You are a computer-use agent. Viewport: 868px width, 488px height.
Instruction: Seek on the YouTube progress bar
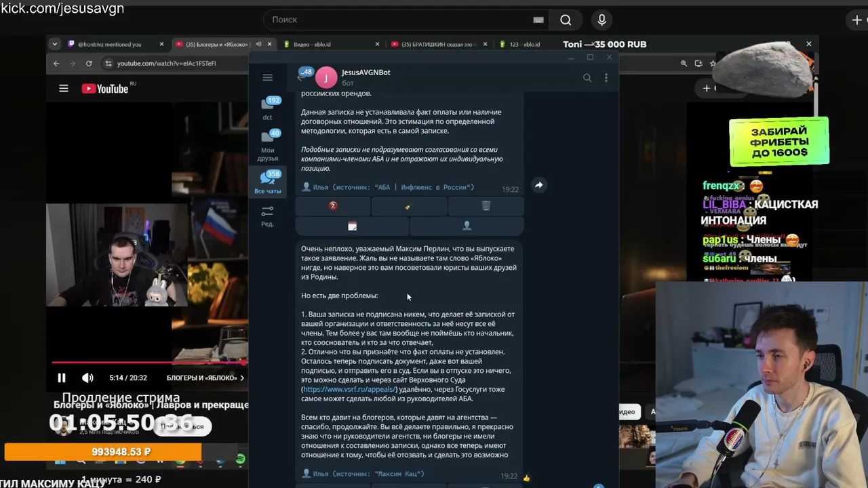pyautogui.click(x=149, y=363)
